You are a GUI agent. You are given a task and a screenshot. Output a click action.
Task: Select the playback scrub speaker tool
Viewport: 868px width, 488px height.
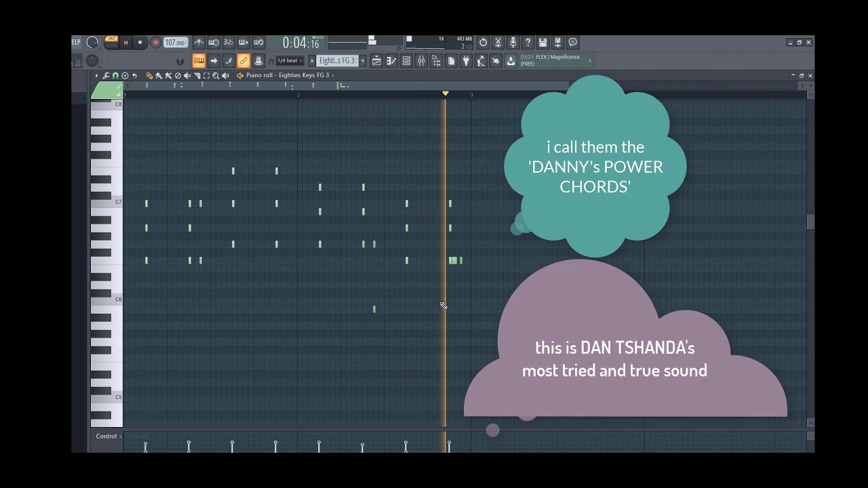point(226,75)
